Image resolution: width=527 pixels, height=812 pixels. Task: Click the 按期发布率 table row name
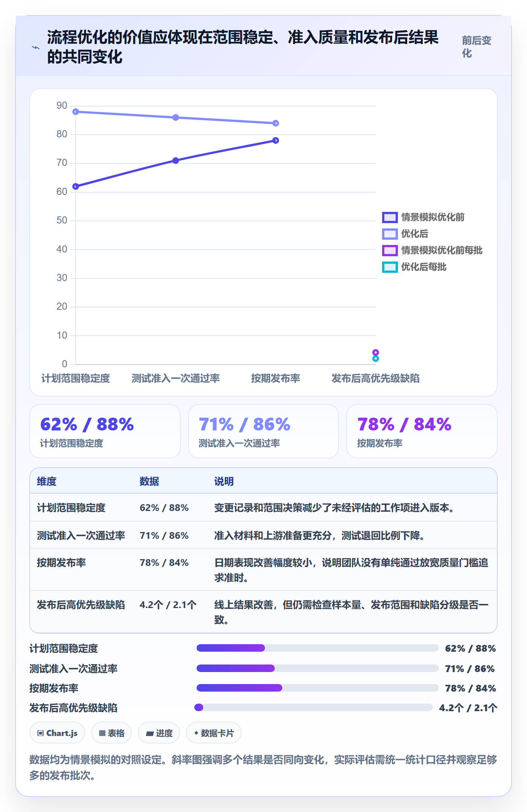pos(61,563)
